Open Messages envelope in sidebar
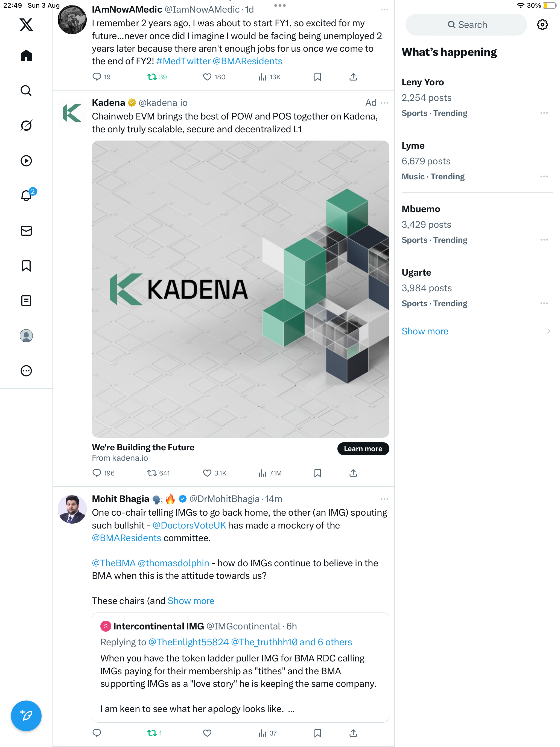This screenshot has width=560, height=747. point(26,231)
